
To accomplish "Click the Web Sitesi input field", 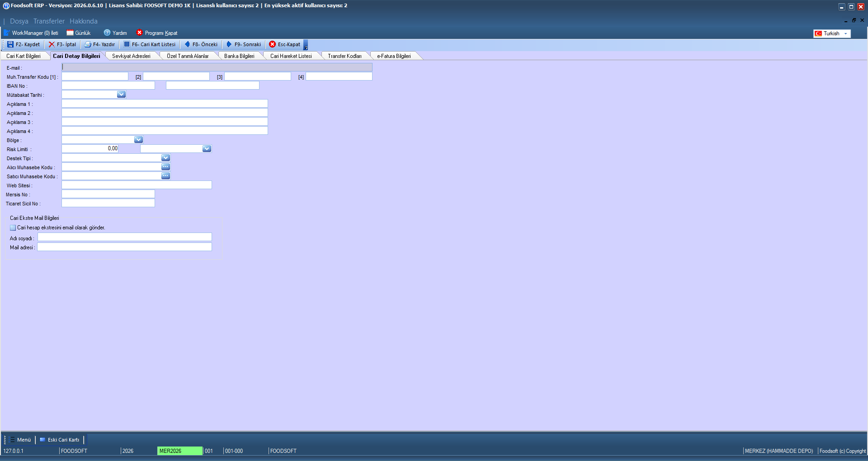I will [137, 185].
